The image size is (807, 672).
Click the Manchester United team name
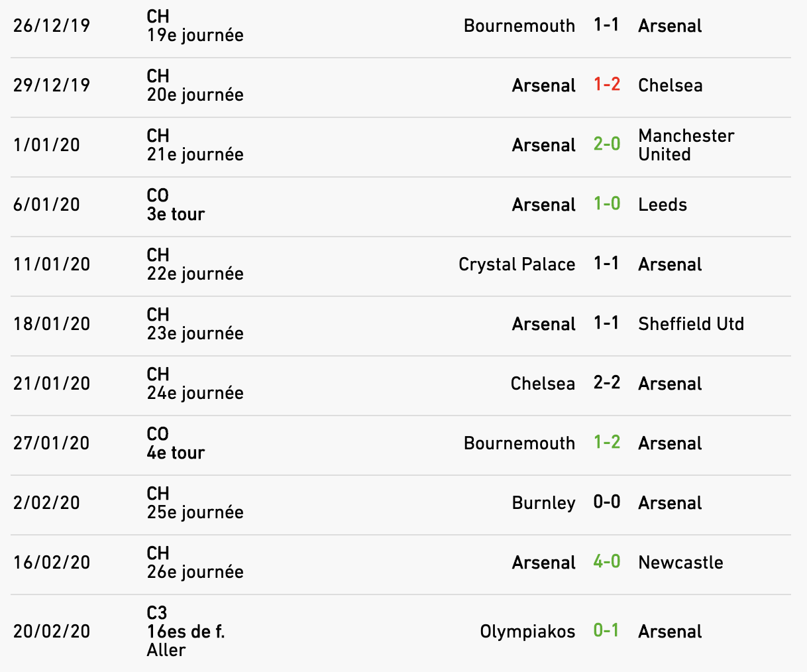pyautogui.click(x=686, y=145)
